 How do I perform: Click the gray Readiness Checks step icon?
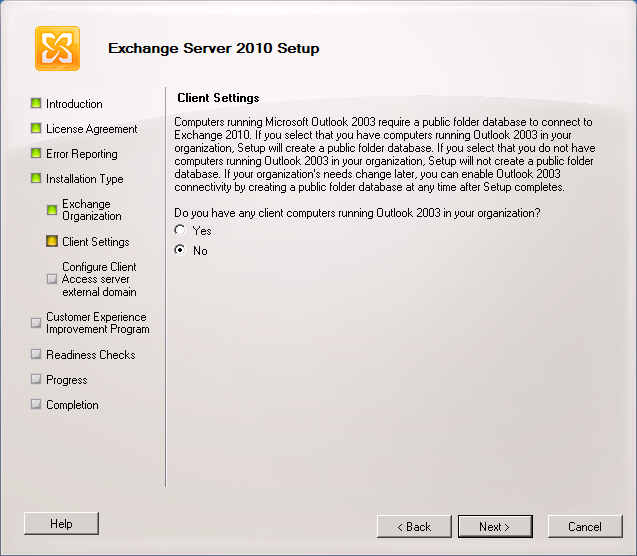[36, 354]
